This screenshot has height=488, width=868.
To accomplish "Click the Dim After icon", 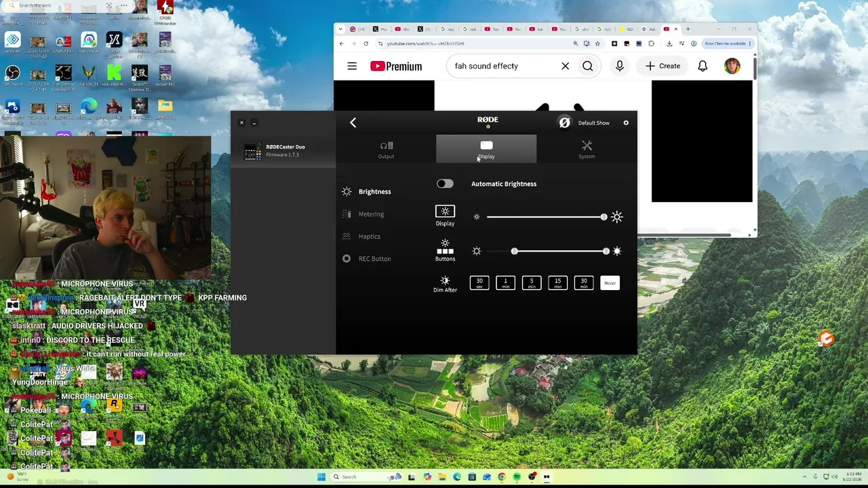I will click(445, 280).
